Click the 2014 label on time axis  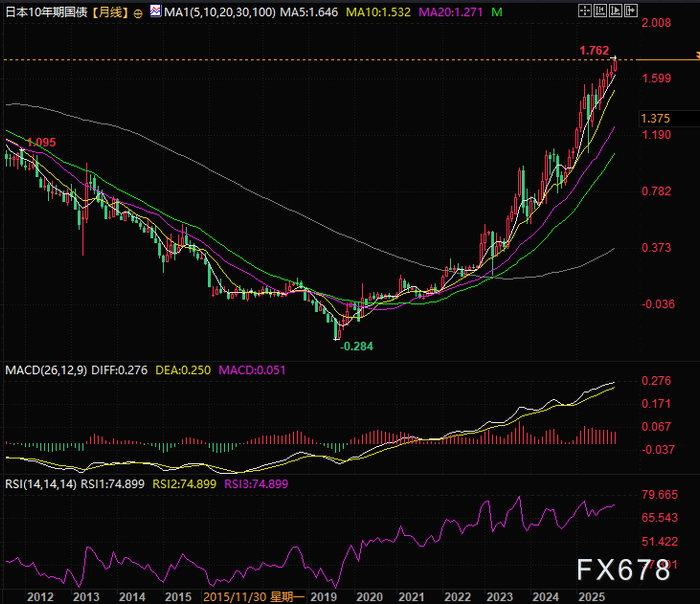point(132,597)
